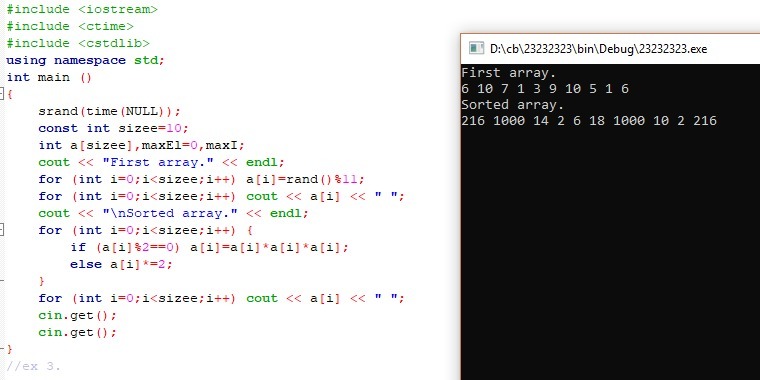Image resolution: width=760 pixels, height=380 pixels.
Task: Place cursor on using namespace std line
Action: point(86,60)
